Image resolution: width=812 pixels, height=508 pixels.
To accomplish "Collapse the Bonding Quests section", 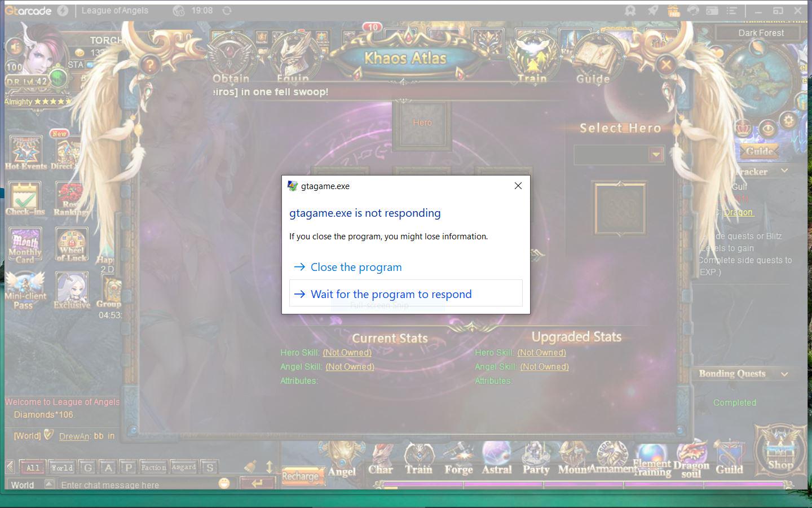I will [x=784, y=374].
